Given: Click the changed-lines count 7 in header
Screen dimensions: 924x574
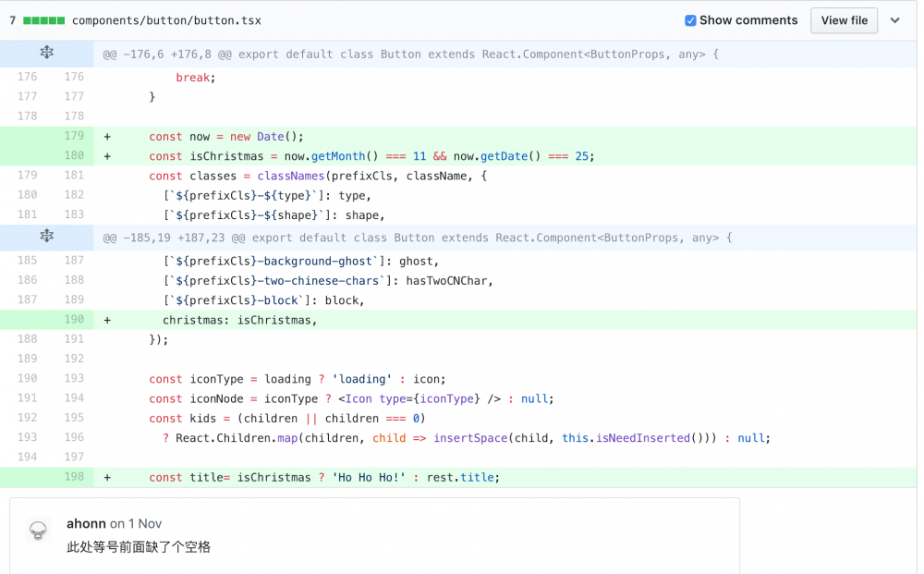Looking at the screenshot, I should [x=13, y=20].
